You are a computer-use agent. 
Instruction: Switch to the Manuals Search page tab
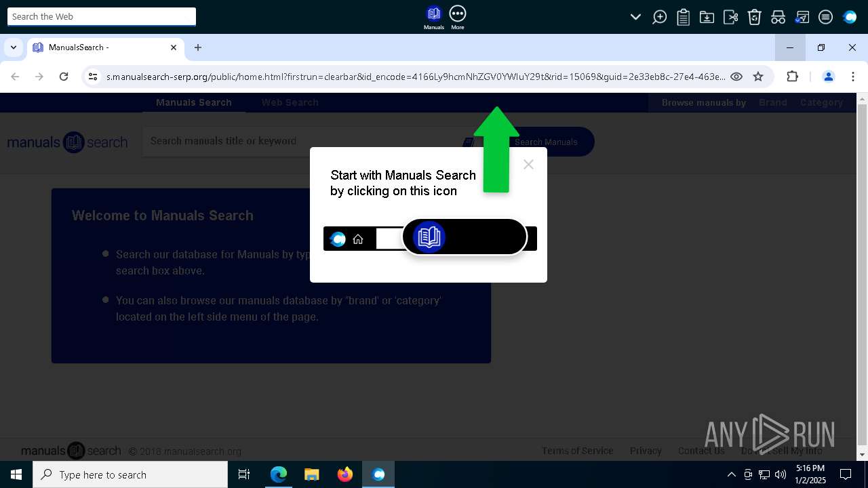point(194,102)
